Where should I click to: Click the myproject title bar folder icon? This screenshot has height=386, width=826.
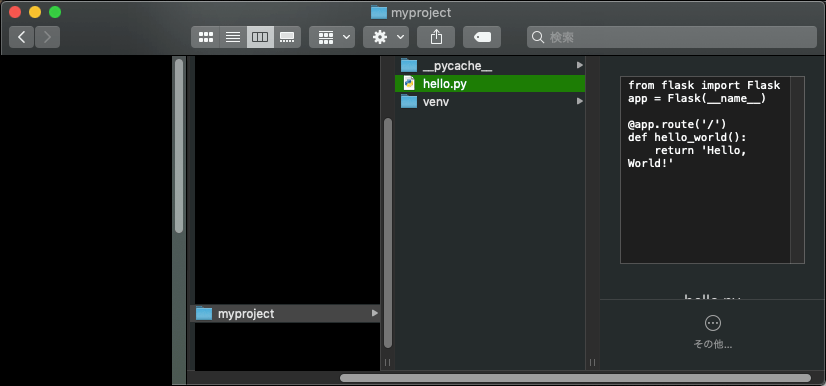click(x=379, y=12)
